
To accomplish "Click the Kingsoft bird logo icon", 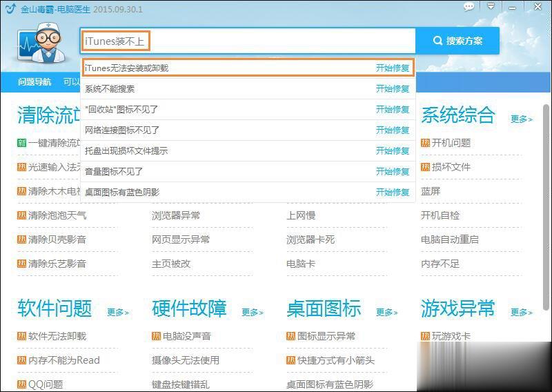I will 10,8.
